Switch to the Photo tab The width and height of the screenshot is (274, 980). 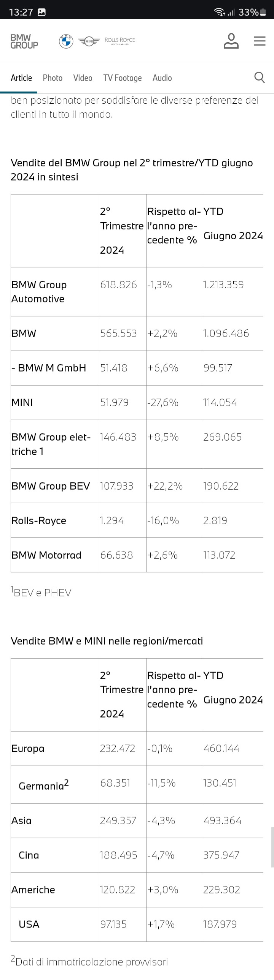(53, 78)
